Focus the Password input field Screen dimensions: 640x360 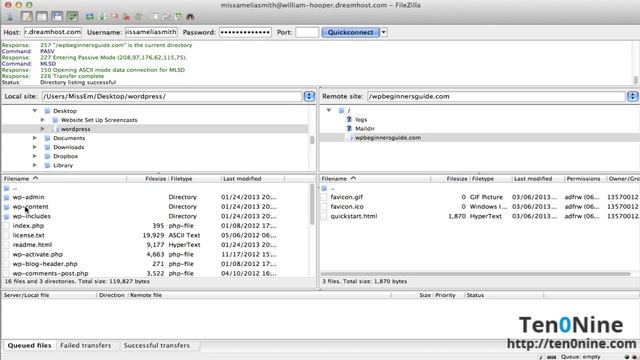click(x=245, y=32)
